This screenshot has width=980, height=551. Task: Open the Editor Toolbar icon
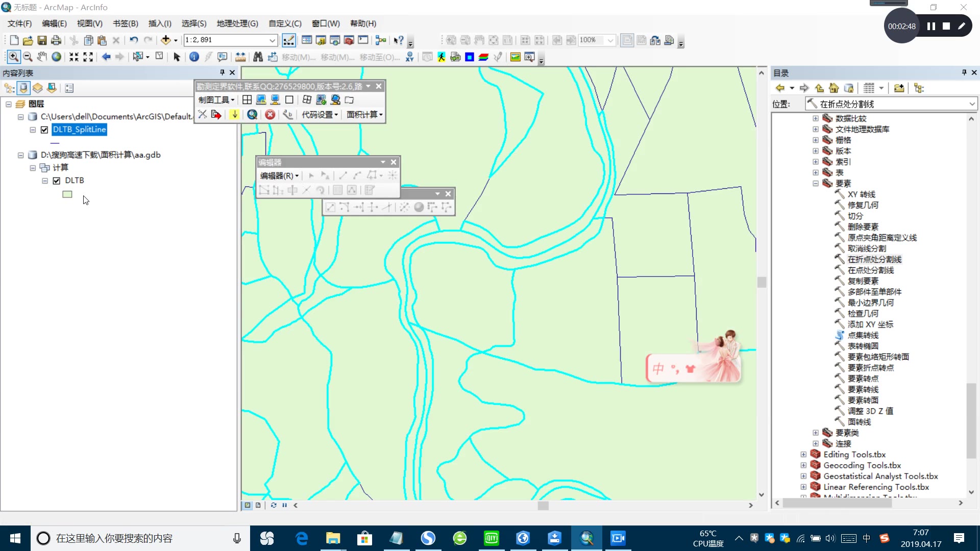tap(289, 40)
